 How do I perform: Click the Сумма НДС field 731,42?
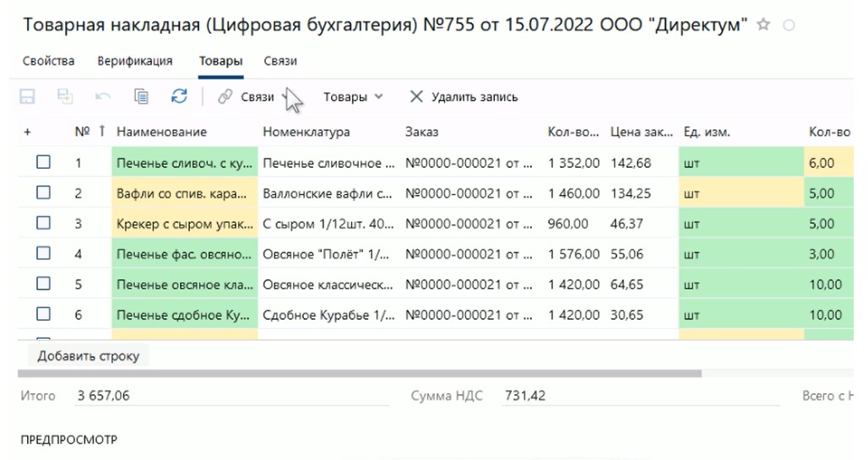(641, 396)
